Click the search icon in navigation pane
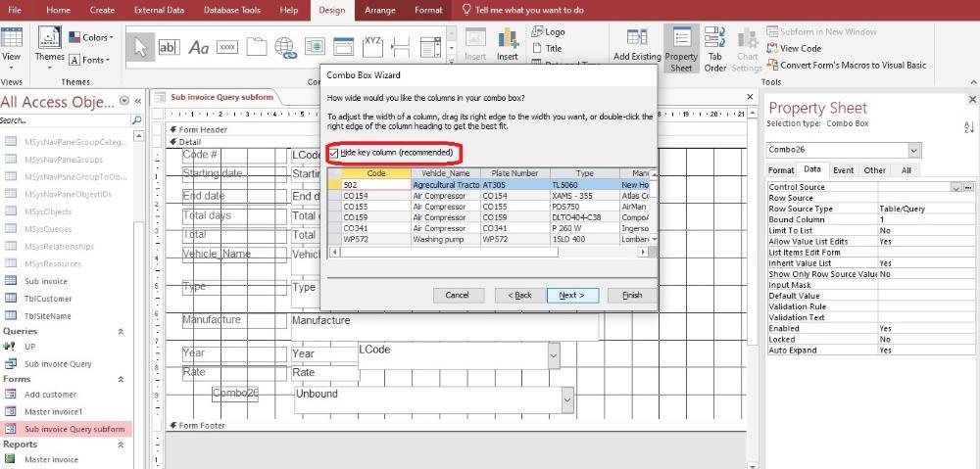Screen dimensions: 980x469 [136, 119]
